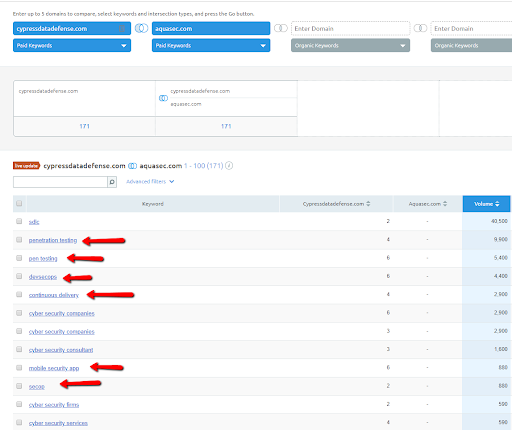
Task: Open the pen testing keyword link
Action: click(x=43, y=259)
